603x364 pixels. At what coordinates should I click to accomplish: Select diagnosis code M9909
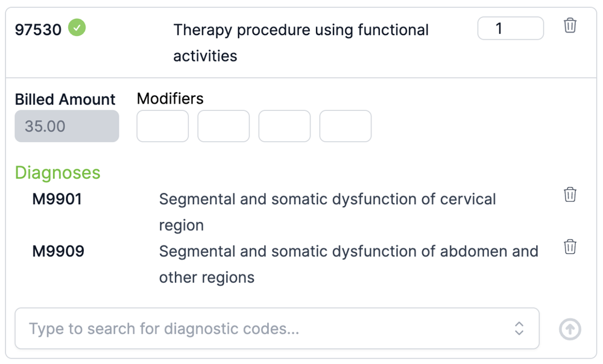(58, 251)
